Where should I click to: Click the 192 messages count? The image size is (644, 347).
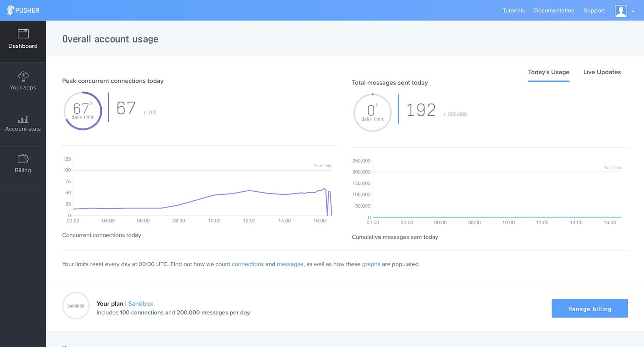[421, 110]
